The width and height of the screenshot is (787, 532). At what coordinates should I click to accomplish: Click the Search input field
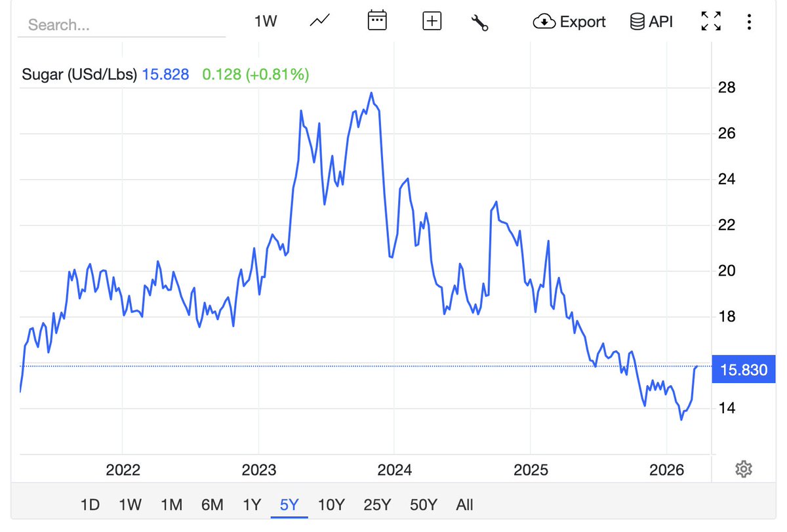(121, 25)
